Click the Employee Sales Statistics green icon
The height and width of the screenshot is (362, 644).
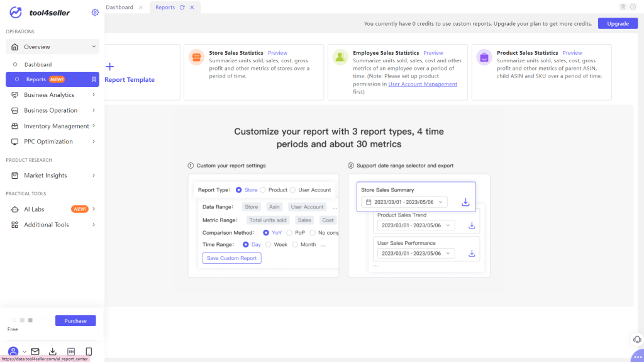tap(340, 57)
